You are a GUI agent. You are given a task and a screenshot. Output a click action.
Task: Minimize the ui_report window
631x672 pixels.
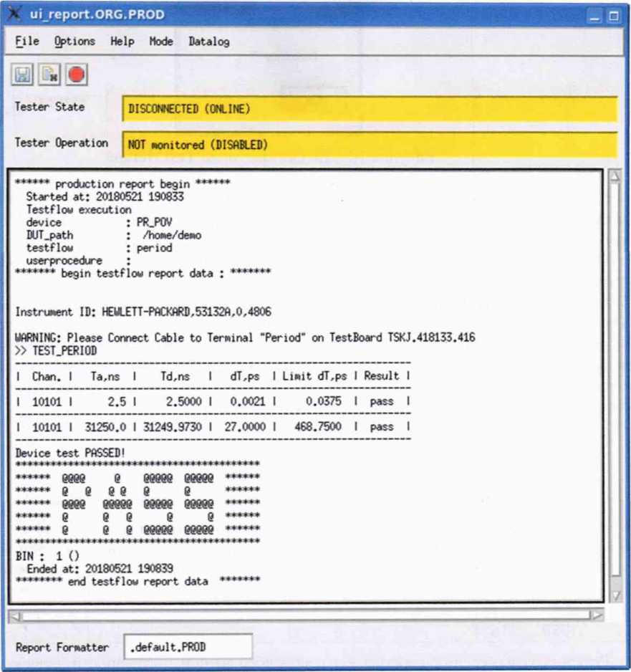594,16
